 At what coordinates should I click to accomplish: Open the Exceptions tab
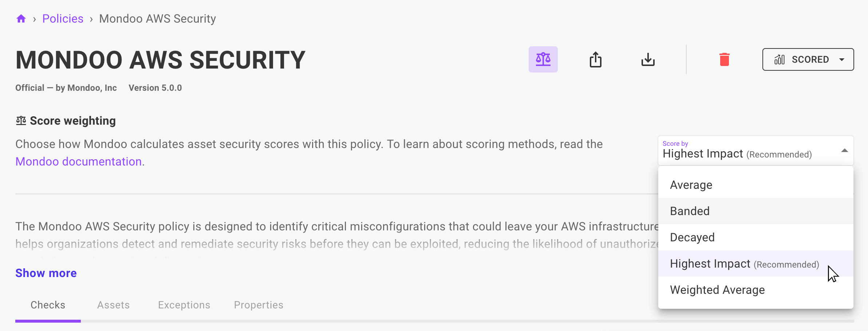click(x=184, y=305)
